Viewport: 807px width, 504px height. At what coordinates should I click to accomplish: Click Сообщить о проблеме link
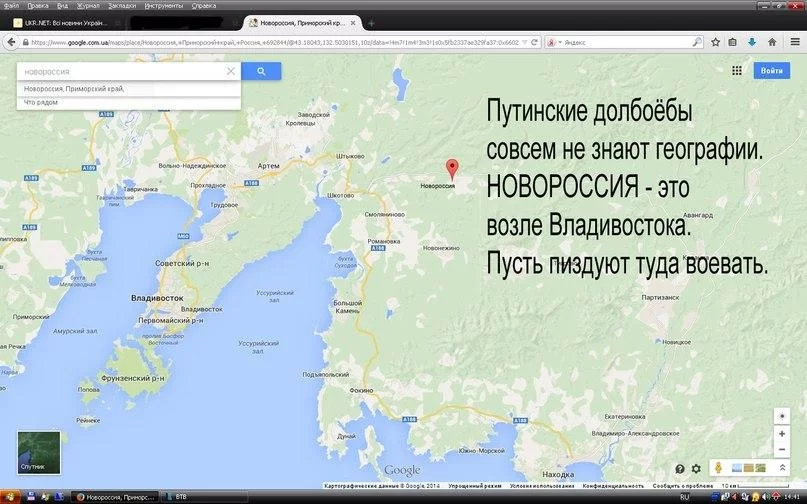[683, 485]
